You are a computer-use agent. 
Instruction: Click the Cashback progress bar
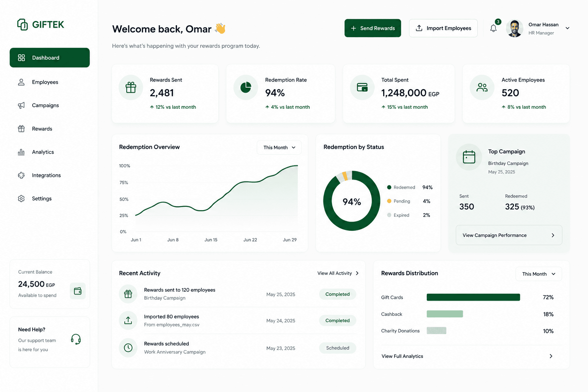(x=445, y=314)
